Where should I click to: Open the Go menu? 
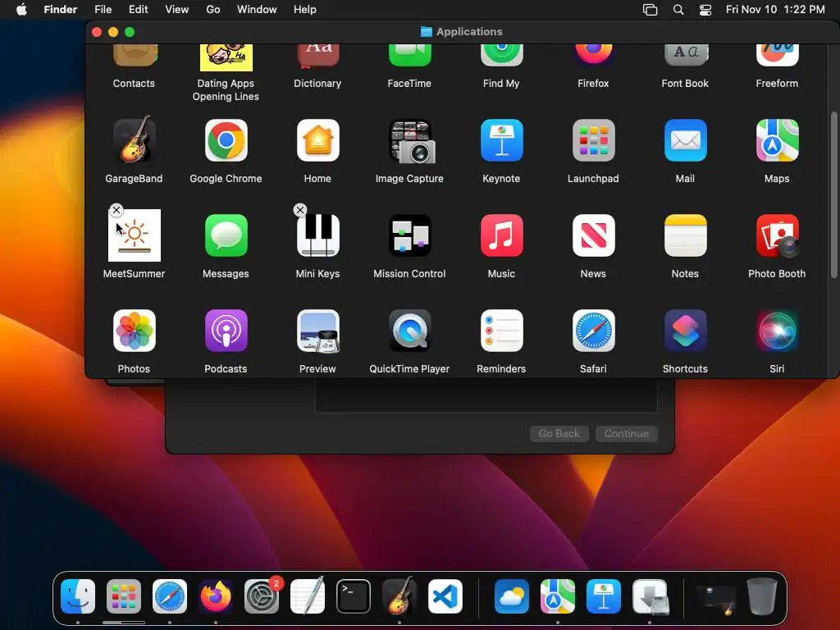point(213,10)
